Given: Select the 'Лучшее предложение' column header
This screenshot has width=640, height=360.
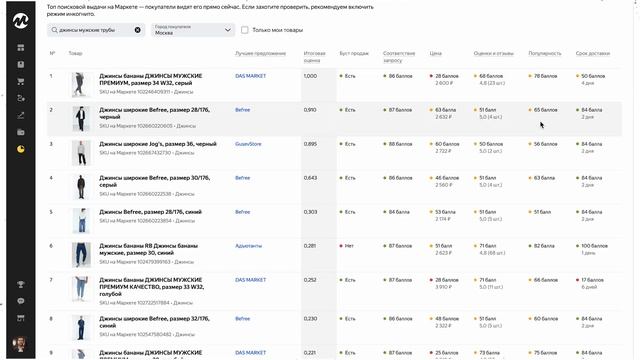Looking at the screenshot, I should coord(260,53).
